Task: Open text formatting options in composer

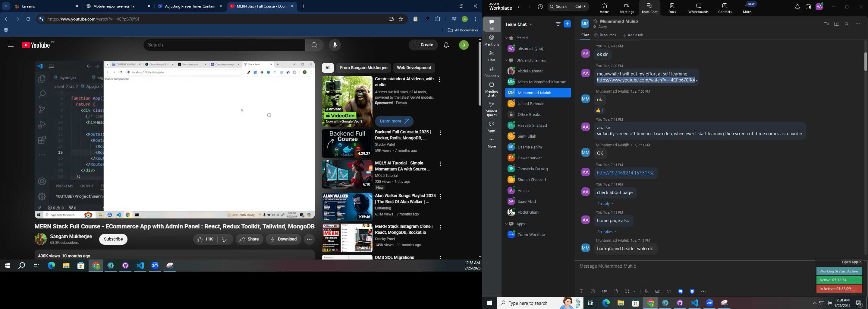Action: point(581,291)
